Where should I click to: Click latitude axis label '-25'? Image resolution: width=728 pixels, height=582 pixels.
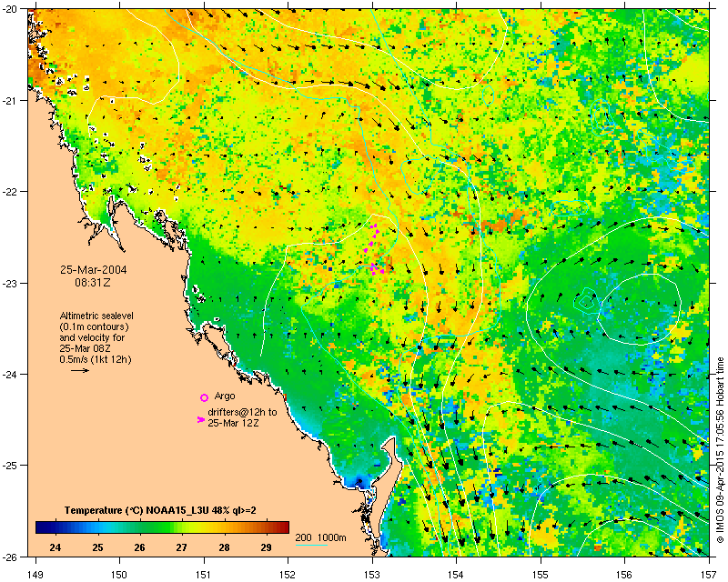point(11,466)
